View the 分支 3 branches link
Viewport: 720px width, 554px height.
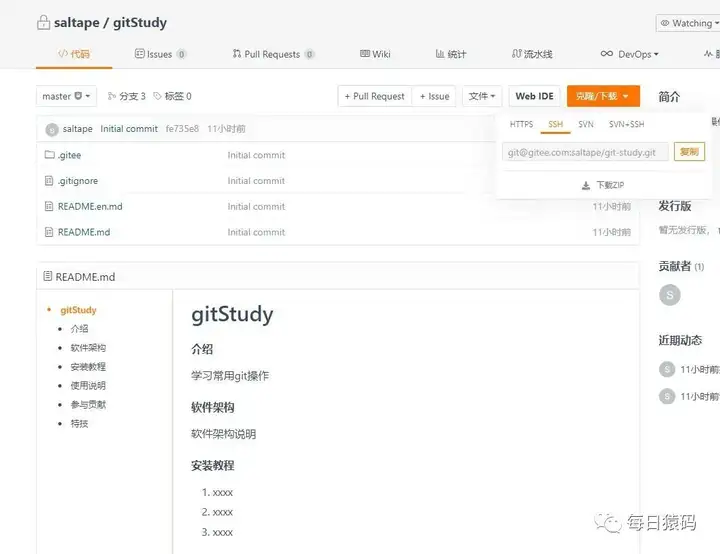click(126, 96)
